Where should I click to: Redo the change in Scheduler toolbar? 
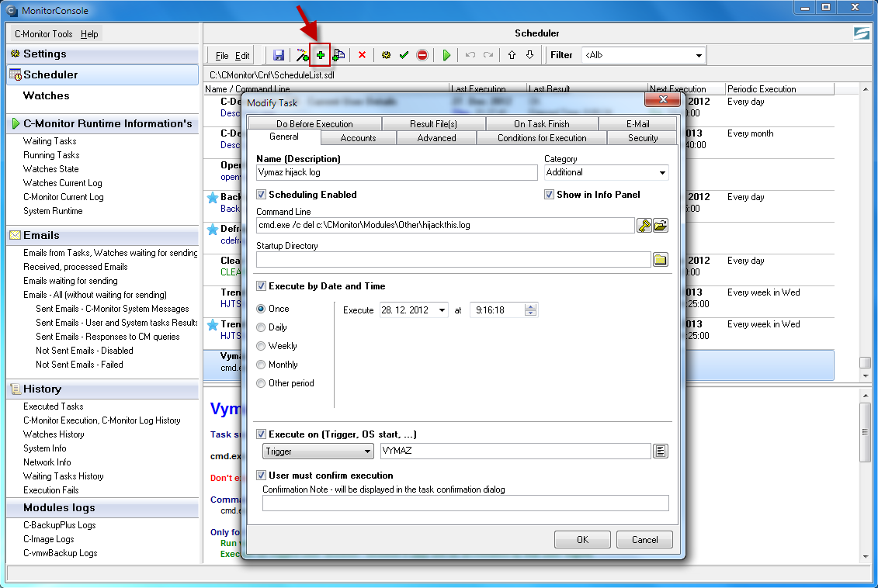click(488, 55)
